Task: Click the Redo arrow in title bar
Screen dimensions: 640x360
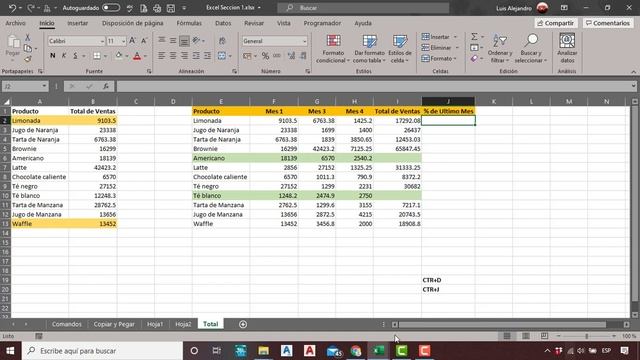Action: pos(31,8)
